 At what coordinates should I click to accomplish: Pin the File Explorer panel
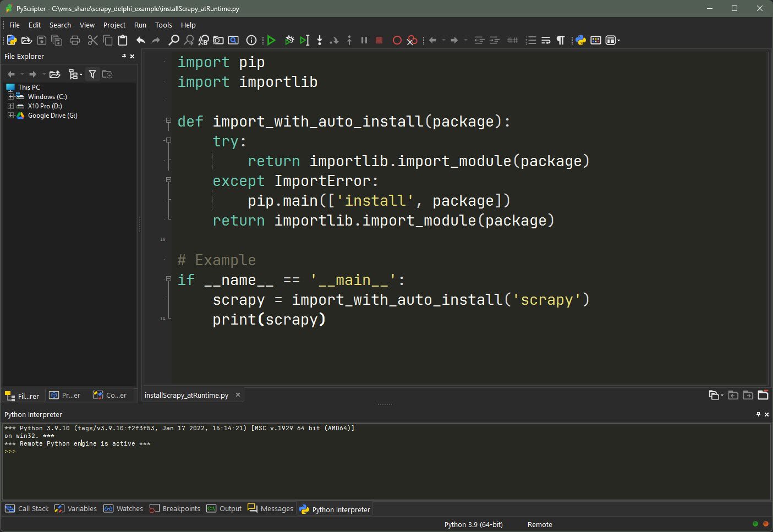click(x=124, y=56)
